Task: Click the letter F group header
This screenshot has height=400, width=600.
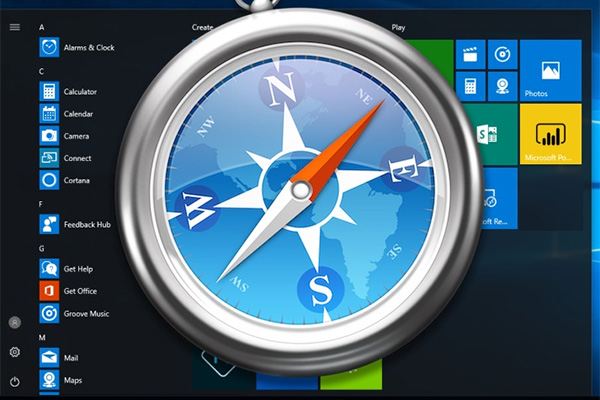Action: point(41,204)
